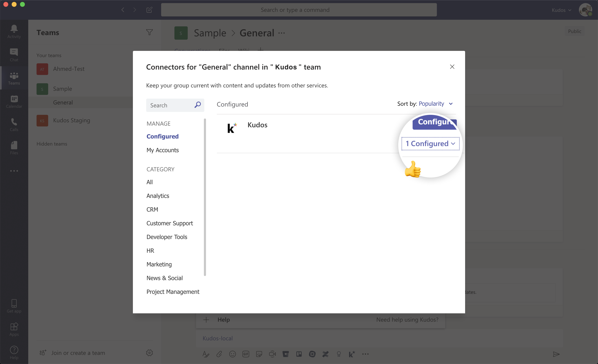Click the Kudos connector name

click(257, 125)
